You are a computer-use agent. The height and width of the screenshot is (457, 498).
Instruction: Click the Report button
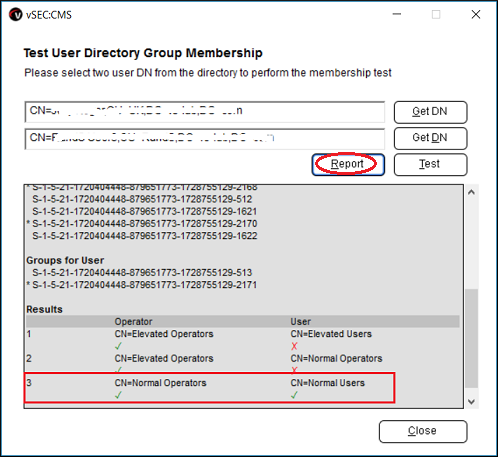point(348,164)
